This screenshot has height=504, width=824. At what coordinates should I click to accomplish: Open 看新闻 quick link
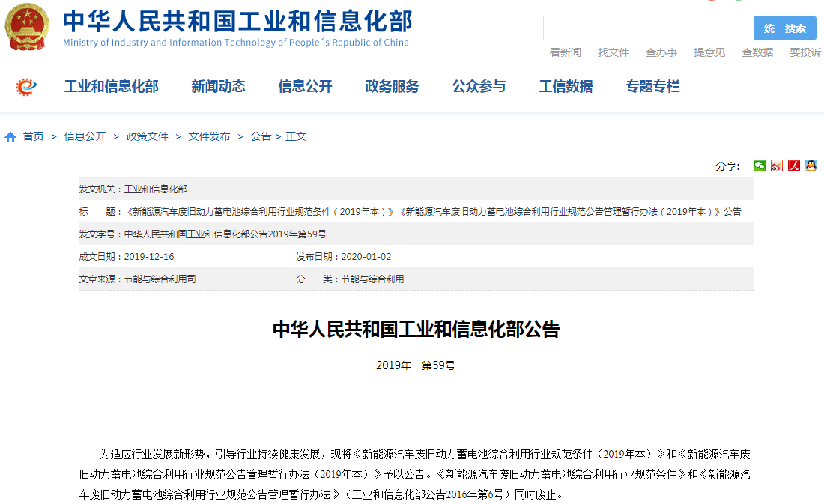point(566,52)
